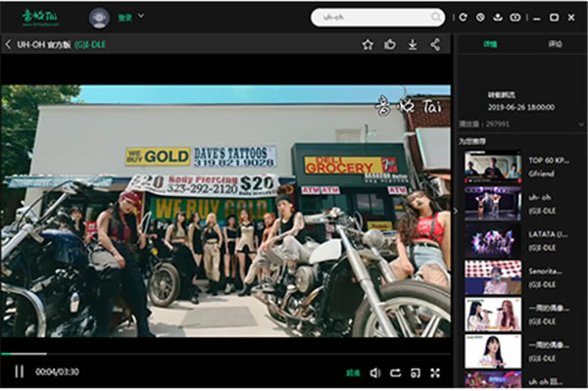Pause the video playback

tap(20, 371)
